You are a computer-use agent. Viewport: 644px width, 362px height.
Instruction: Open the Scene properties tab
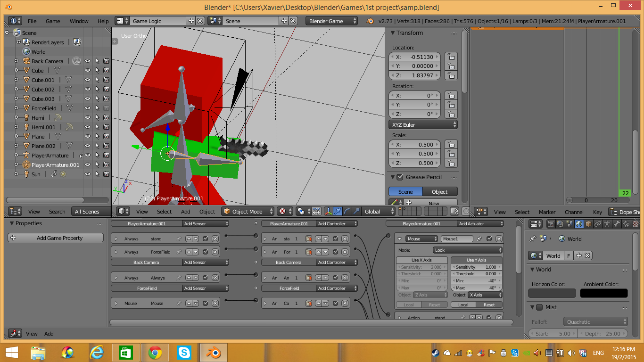(570, 224)
